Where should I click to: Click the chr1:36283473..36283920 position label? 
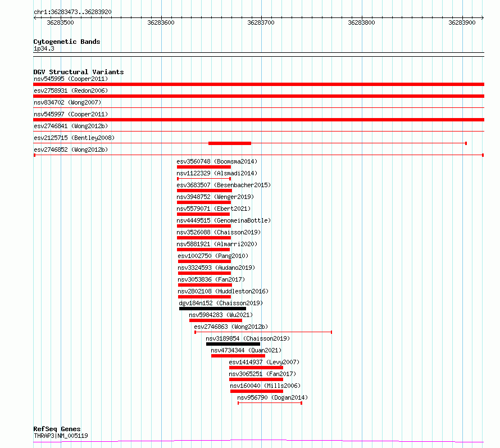(72, 12)
